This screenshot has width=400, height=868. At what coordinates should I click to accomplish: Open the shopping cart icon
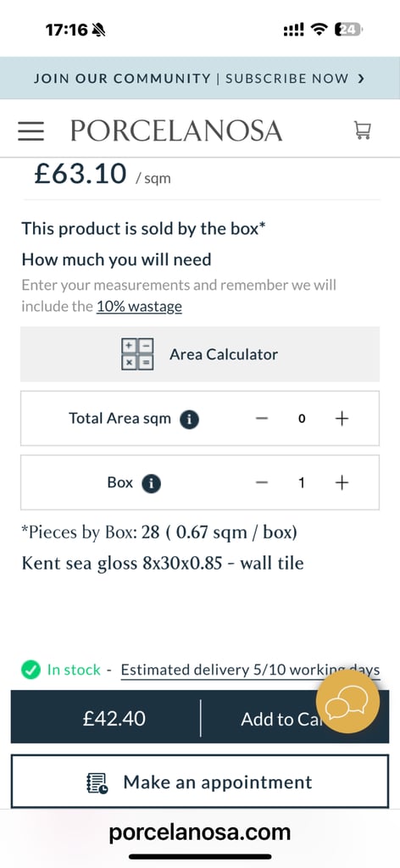pos(363,131)
